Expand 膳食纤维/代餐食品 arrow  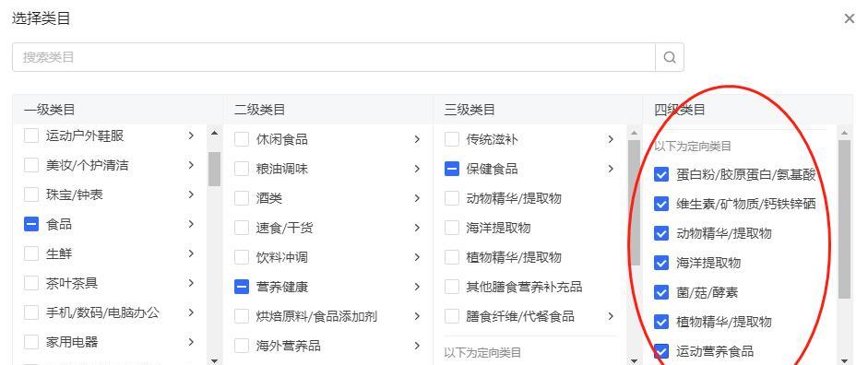[611, 316]
